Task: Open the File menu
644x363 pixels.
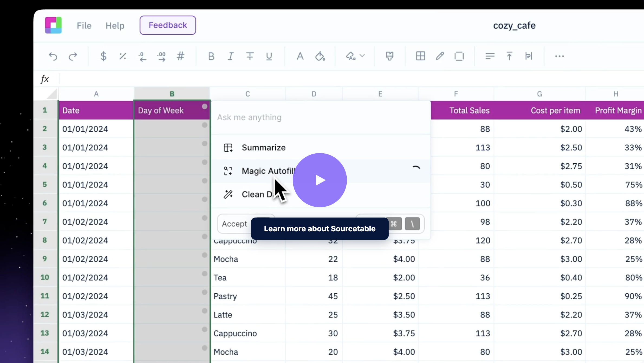Action: (84, 25)
